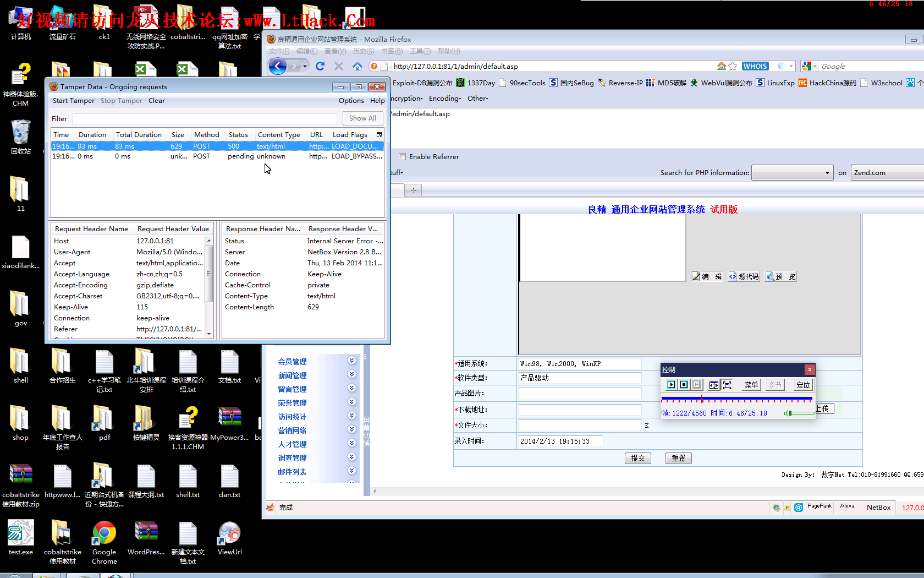Screen dimensions: 924x578
Task: Click the NetBox item in Firefox's status bar
Action: (878, 508)
